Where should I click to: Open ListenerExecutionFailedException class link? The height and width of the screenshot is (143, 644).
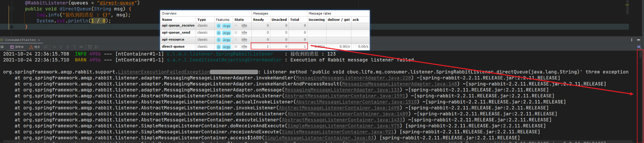164,72
